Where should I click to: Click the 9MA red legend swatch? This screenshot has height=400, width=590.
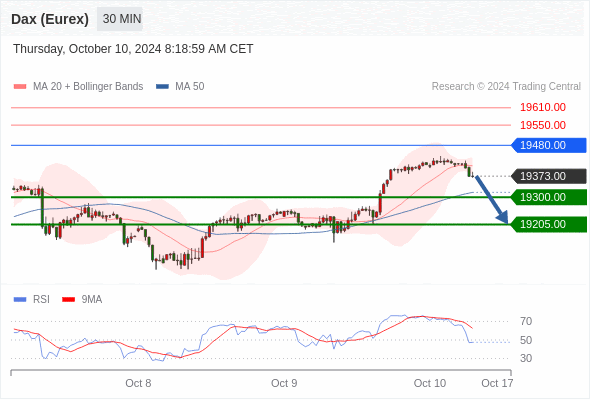click(x=68, y=300)
